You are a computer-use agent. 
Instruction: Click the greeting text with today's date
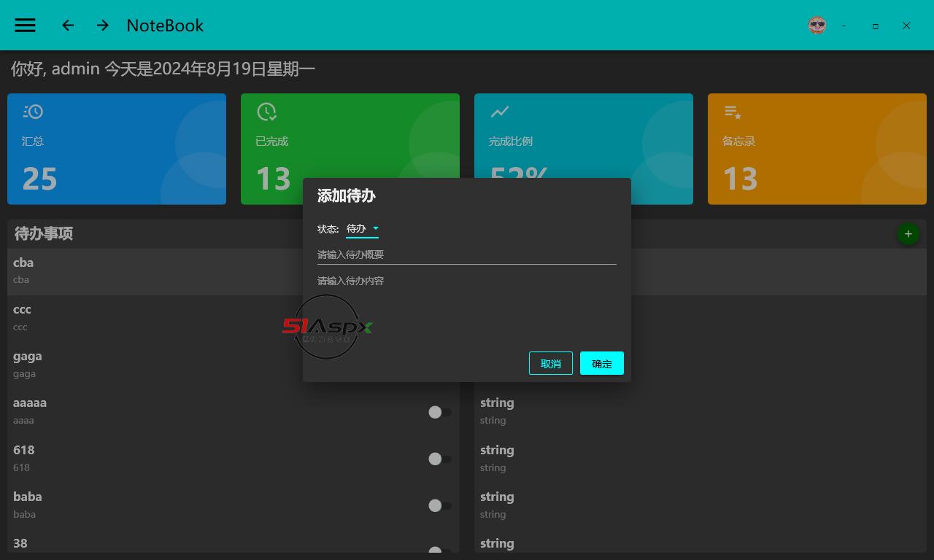[x=163, y=69]
